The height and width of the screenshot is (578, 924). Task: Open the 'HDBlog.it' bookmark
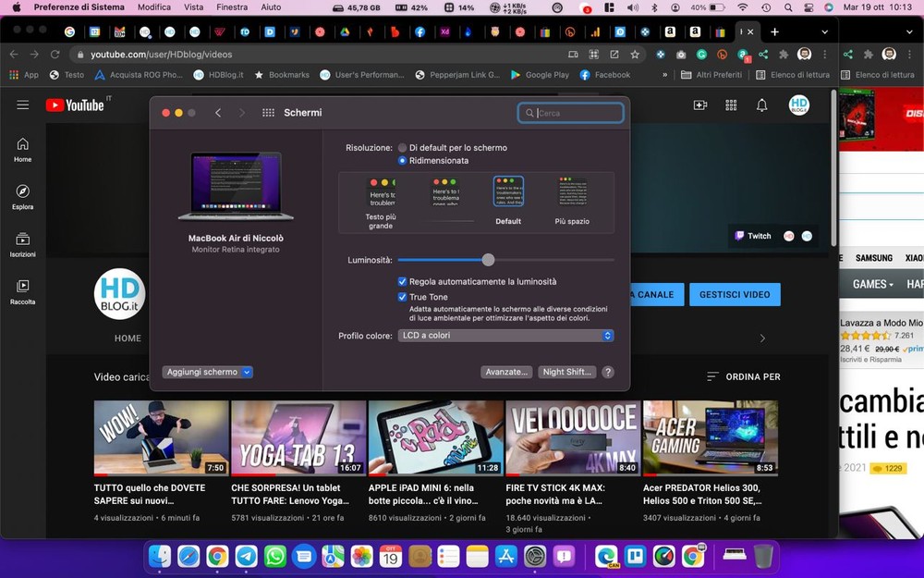tap(219, 75)
